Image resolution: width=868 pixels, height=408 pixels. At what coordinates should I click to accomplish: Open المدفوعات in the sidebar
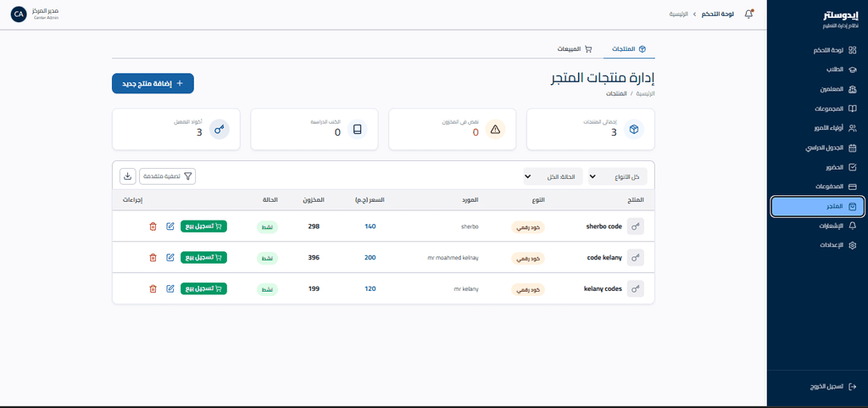click(x=817, y=187)
